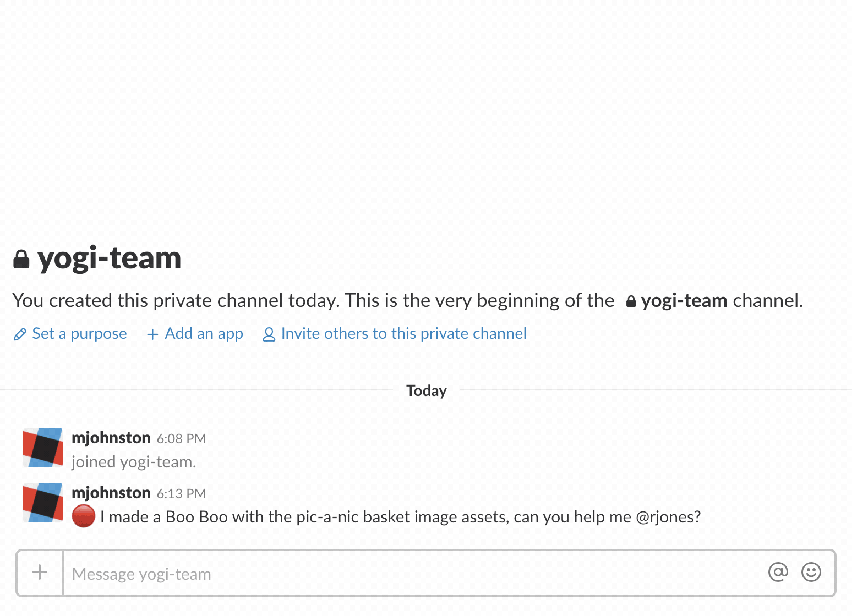Click mjohnston username on the join message

click(111, 438)
